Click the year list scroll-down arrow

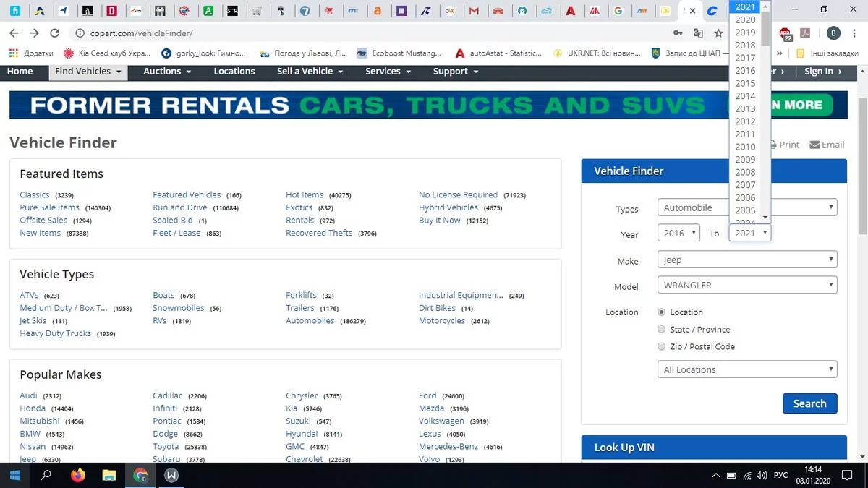(765, 217)
